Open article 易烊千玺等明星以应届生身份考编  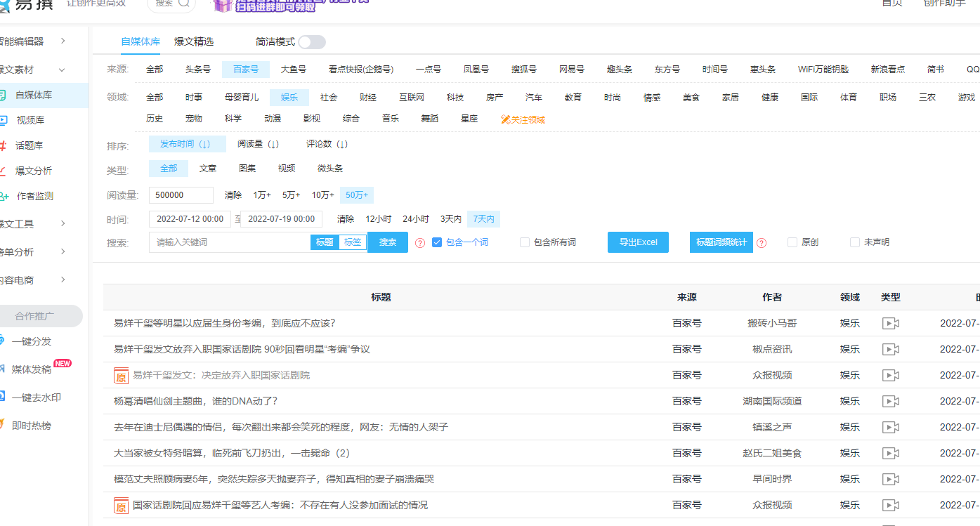pos(225,323)
